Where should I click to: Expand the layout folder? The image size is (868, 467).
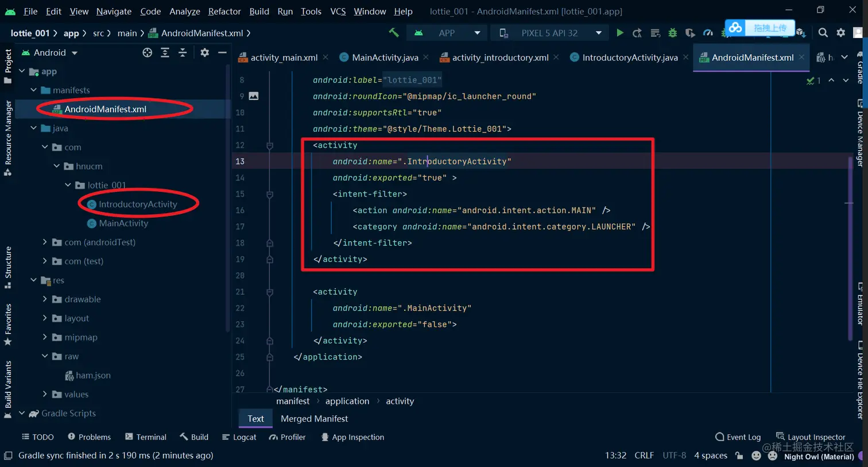coord(45,318)
